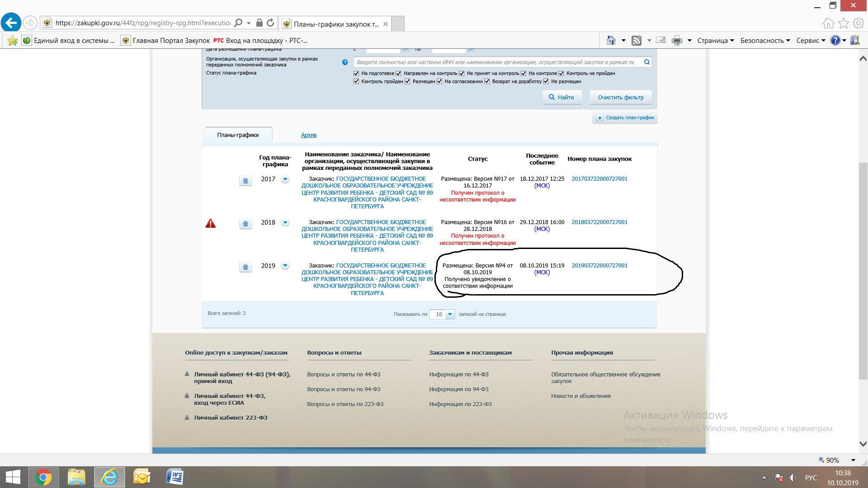Toggle the На подготовке checkbox
The image size is (868, 488).
point(356,73)
